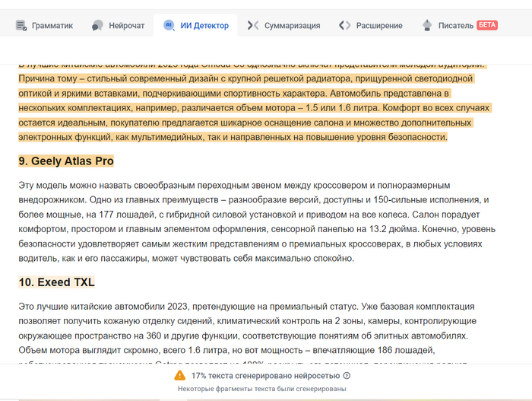Image resolution: width=532 pixels, height=401 pixels.
Task: Click the highlighted line starting оптикой и яркими
Action: [x=234, y=93]
